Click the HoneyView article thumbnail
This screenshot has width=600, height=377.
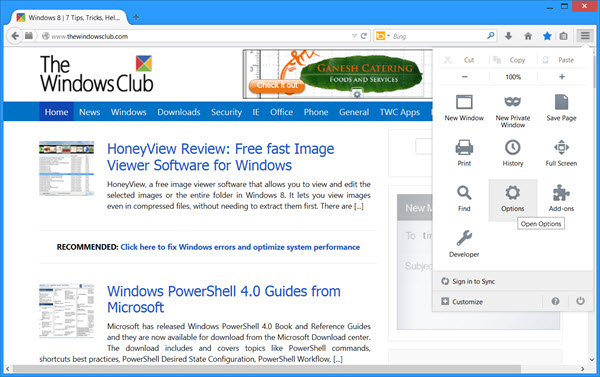[x=66, y=168]
